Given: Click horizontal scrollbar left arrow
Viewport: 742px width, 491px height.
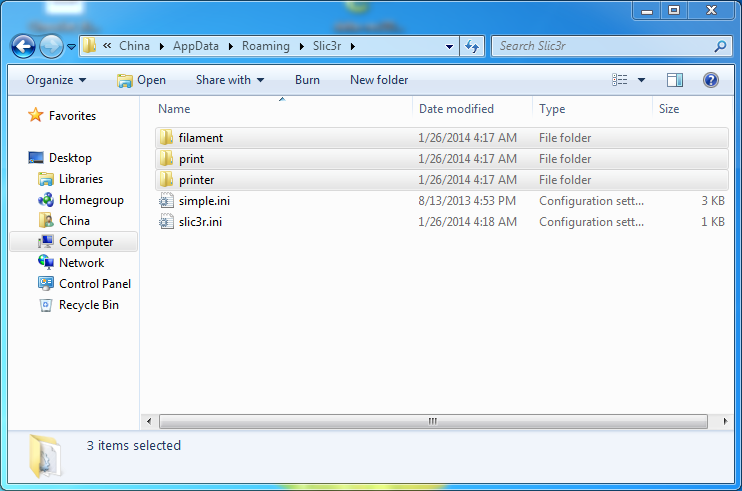Looking at the screenshot, I should (149, 421).
